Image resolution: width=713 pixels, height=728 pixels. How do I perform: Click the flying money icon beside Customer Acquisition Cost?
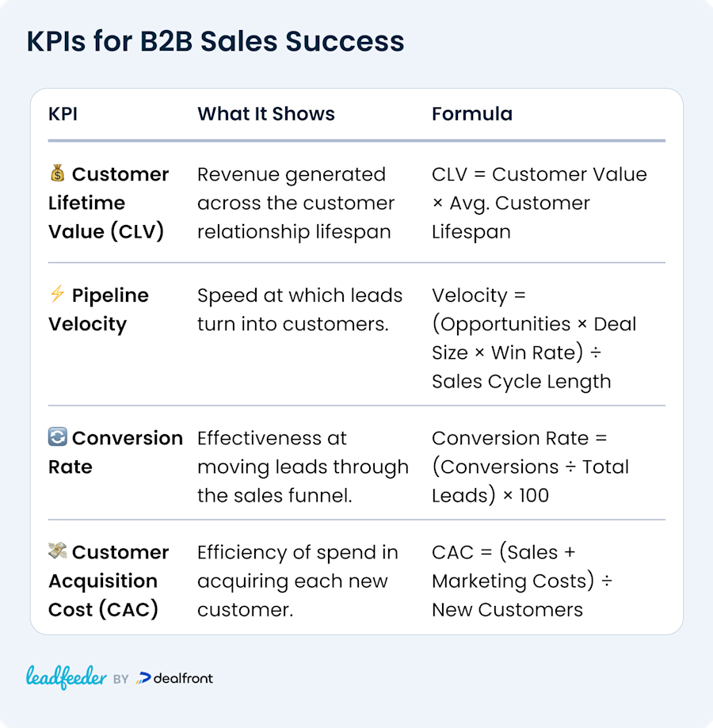58,551
